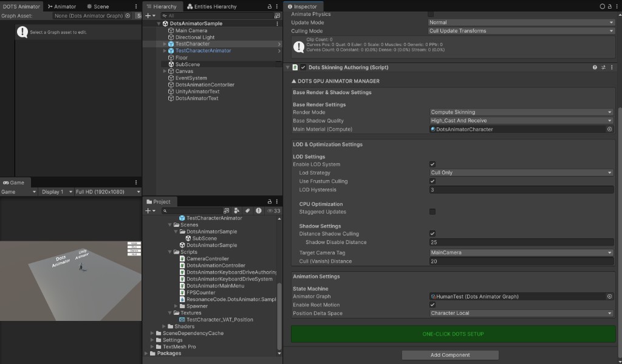
Task: Open Project create plus menu
Action: 151,211
